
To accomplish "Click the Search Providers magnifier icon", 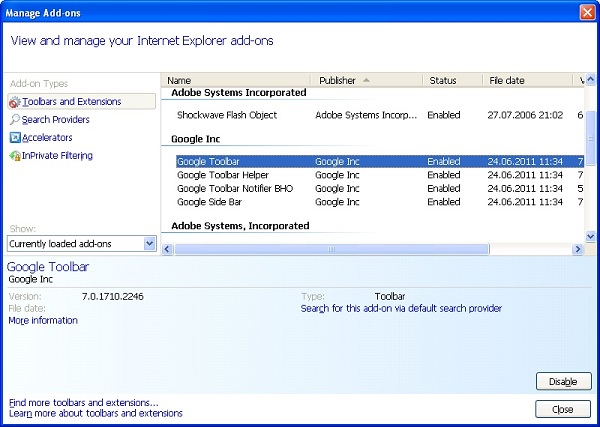I will tap(15, 119).
